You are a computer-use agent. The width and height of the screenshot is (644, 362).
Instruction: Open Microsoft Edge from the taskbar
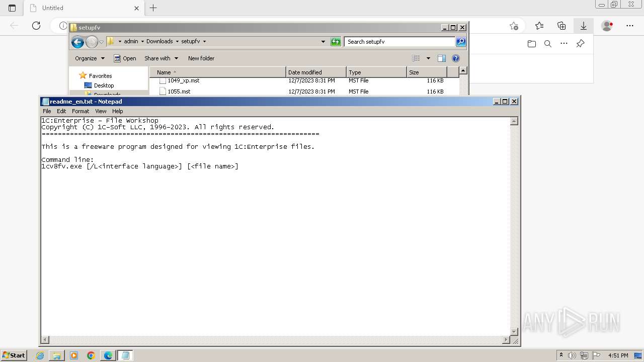tap(108, 355)
